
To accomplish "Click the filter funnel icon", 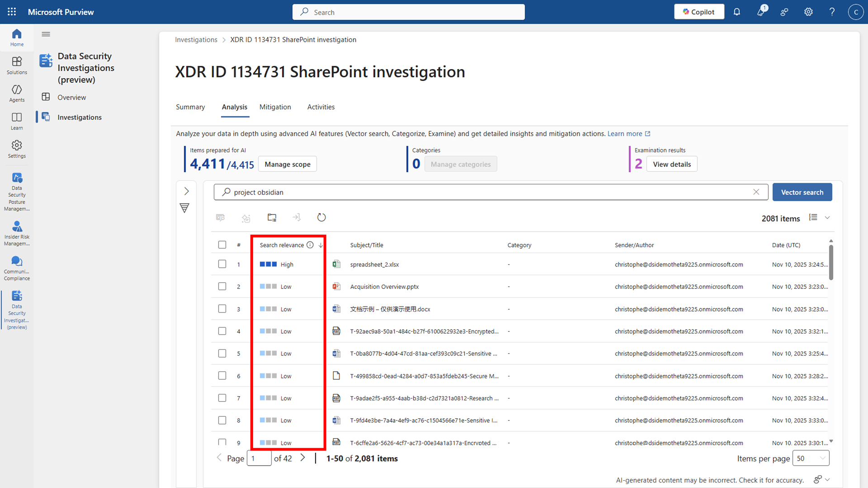I will (x=184, y=208).
